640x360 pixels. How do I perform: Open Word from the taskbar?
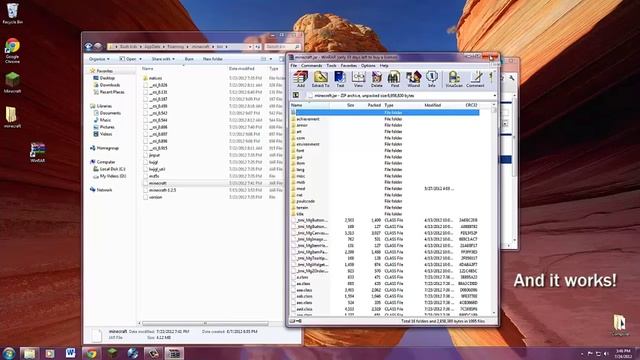[70, 353]
